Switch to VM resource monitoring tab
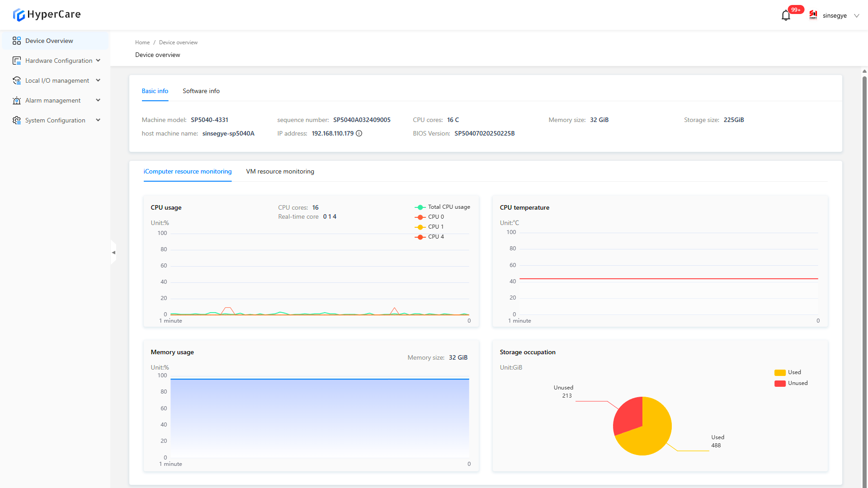 [x=280, y=171]
